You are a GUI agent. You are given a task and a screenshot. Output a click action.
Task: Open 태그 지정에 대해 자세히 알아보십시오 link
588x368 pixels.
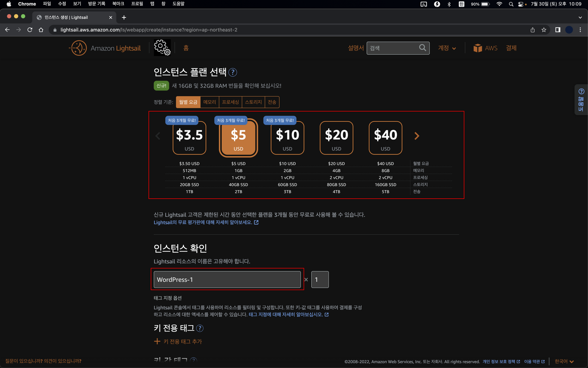click(x=289, y=314)
